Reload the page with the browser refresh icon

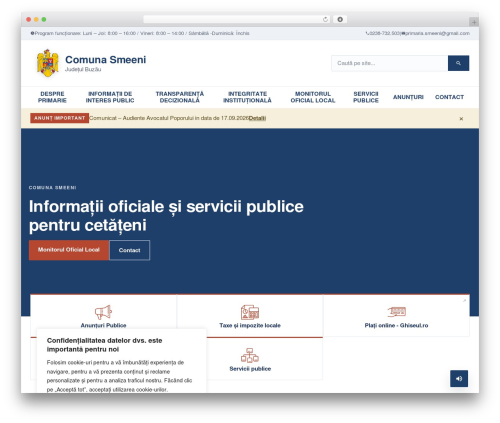(x=325, y=20)
